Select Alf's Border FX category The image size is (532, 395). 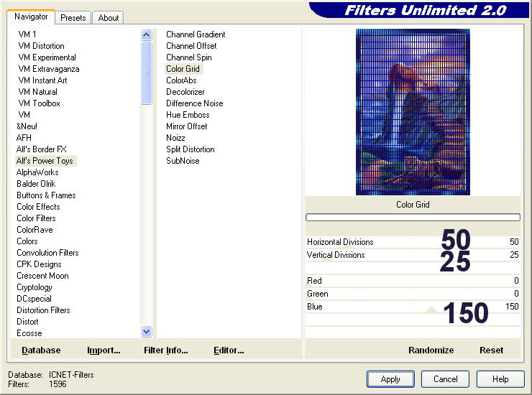(x=42, y=150)
